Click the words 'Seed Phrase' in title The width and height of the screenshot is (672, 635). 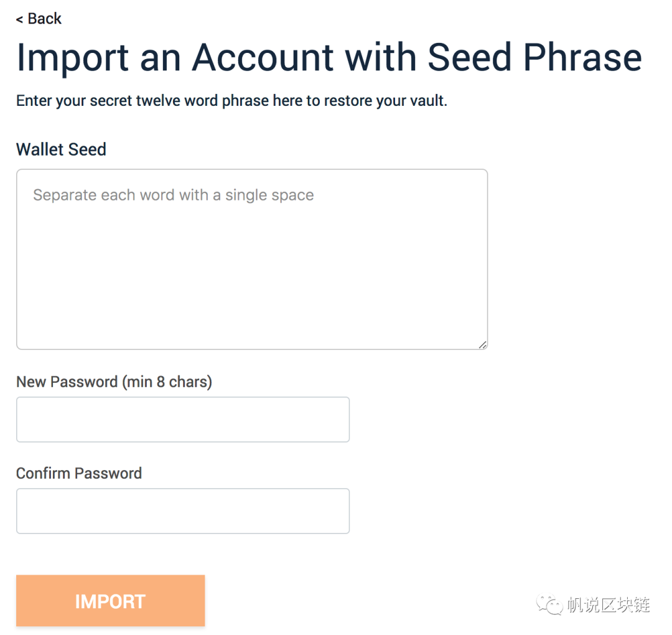(535, 57)
